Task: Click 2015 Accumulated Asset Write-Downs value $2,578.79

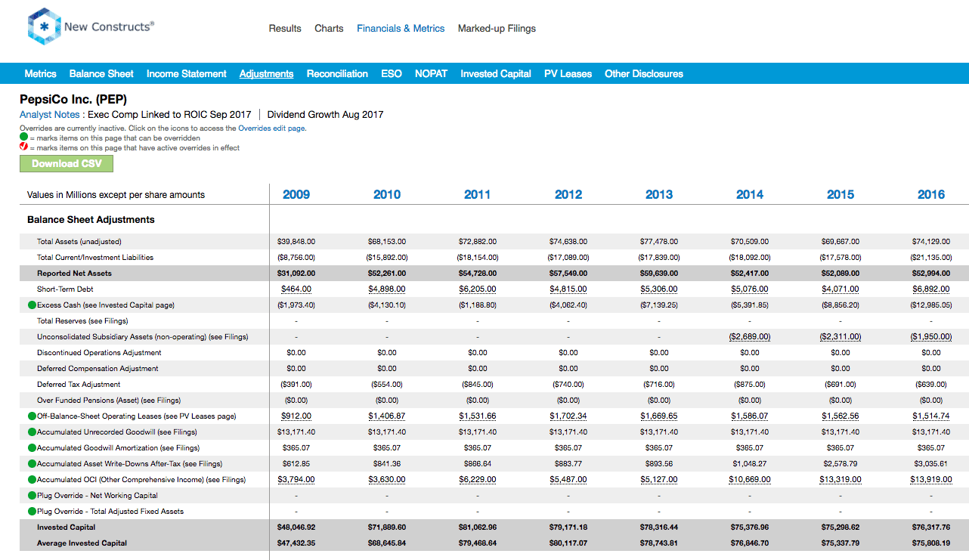Action: [841, 464]
